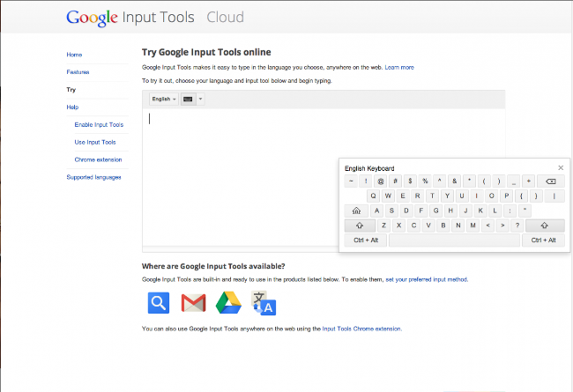Tap the G key on the virtual keyboard

coord(436,211)
